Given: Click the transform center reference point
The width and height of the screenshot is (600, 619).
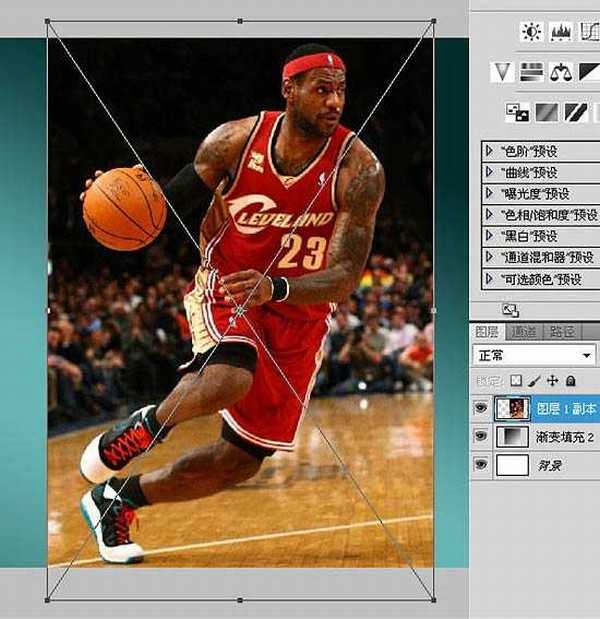Looking at the screenshot, I should tap(239, 312).
